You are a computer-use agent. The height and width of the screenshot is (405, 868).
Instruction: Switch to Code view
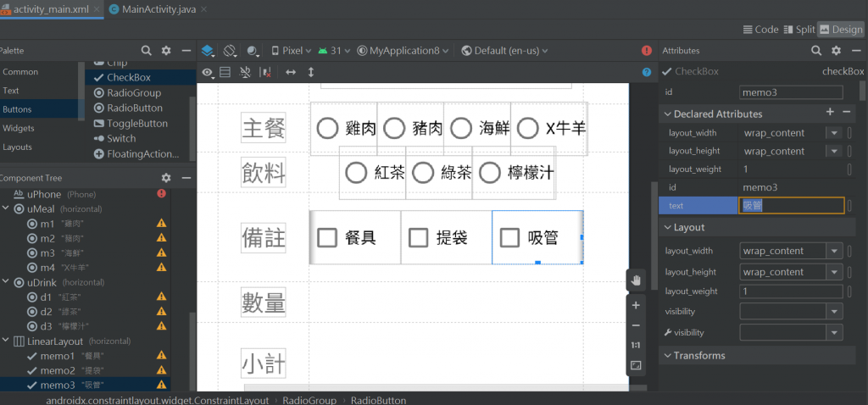(760, 30)
